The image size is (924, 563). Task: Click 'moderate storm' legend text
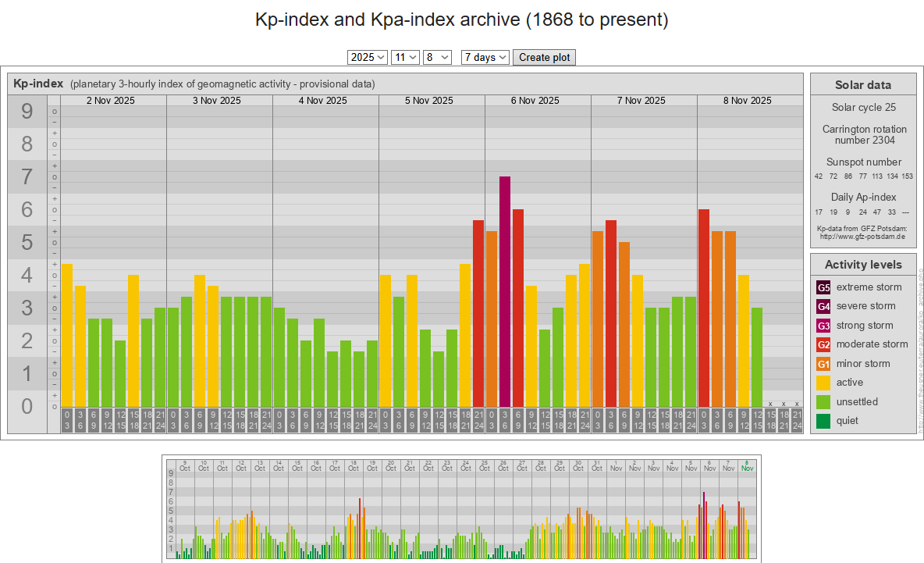(x=872, y=344)
